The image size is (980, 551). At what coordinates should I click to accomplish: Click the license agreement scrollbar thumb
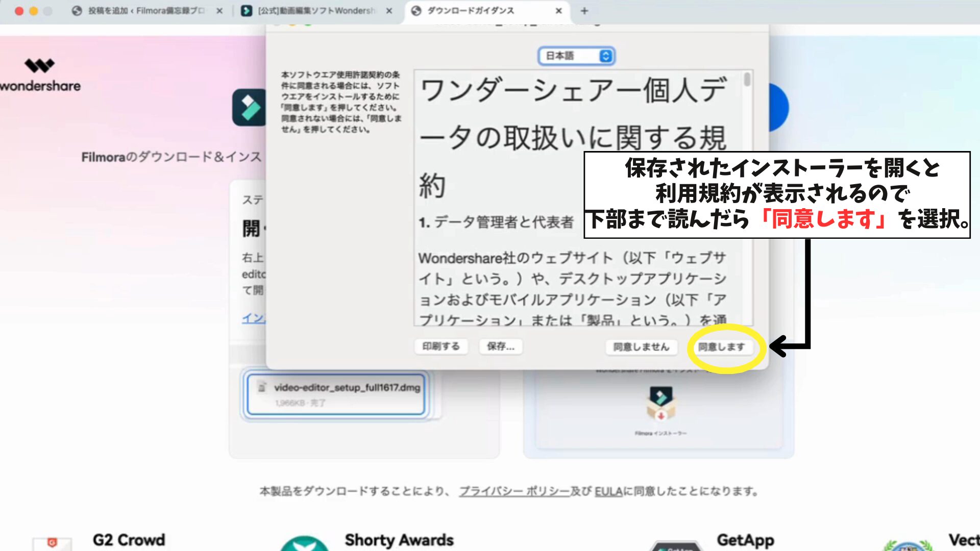pos(747,80)
